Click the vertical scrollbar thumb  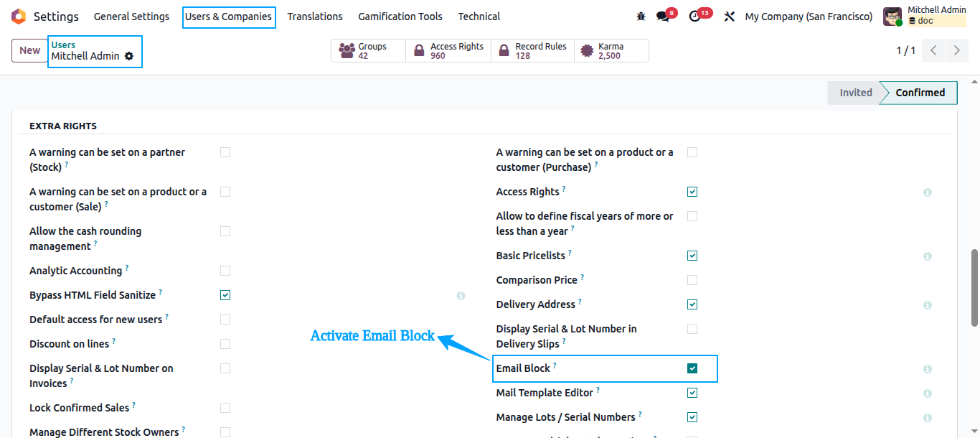[x=974, y=288]
